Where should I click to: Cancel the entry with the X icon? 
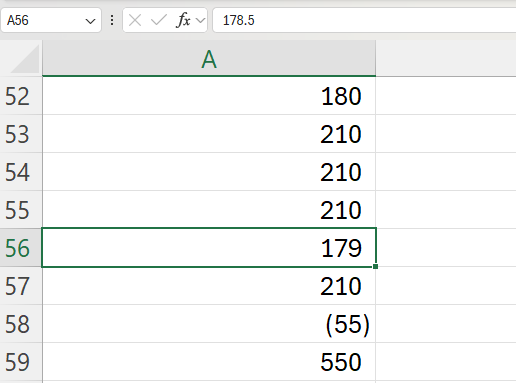pos(135,21)
